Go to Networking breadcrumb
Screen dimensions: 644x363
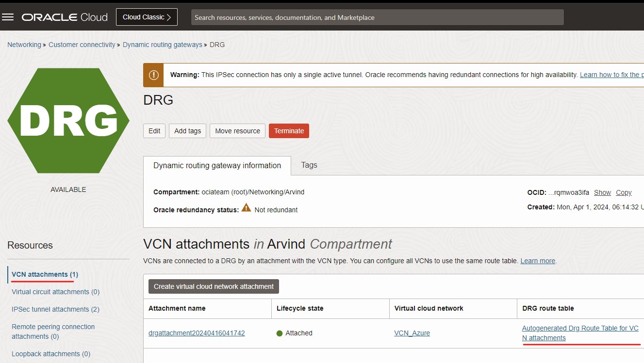(24, 45)
